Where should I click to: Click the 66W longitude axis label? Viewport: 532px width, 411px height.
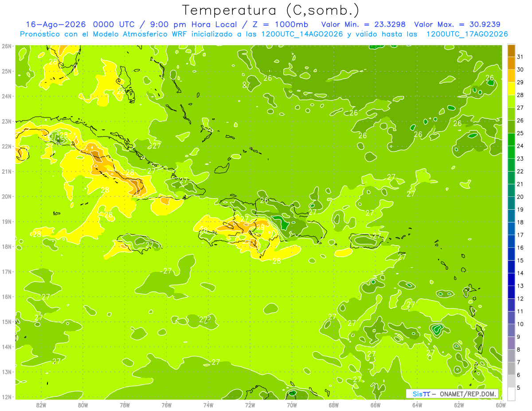pyautogui.click(x=376, y=404)
